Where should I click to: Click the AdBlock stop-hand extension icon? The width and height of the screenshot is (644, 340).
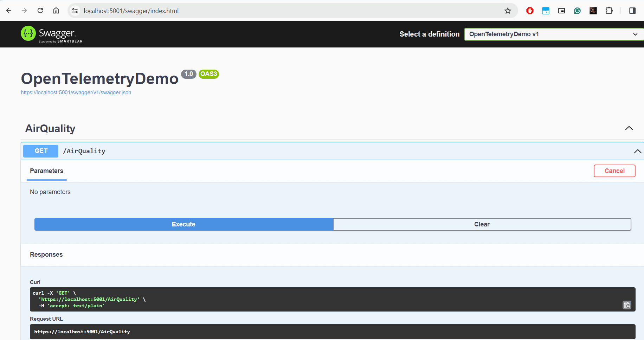(530, 11)
